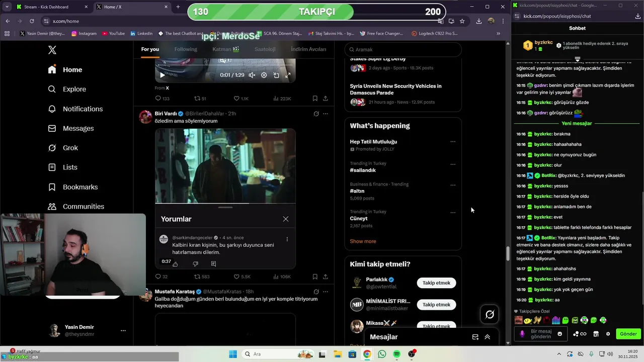
Task: Open Spotify from the Windows taskbar
Action: [396, 354]
